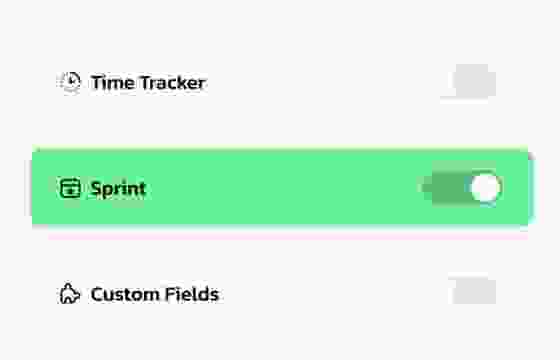This screenshot has height=360, width=560.
Task: Click the word Custom in Custom Fields
Action: point(125,294)
